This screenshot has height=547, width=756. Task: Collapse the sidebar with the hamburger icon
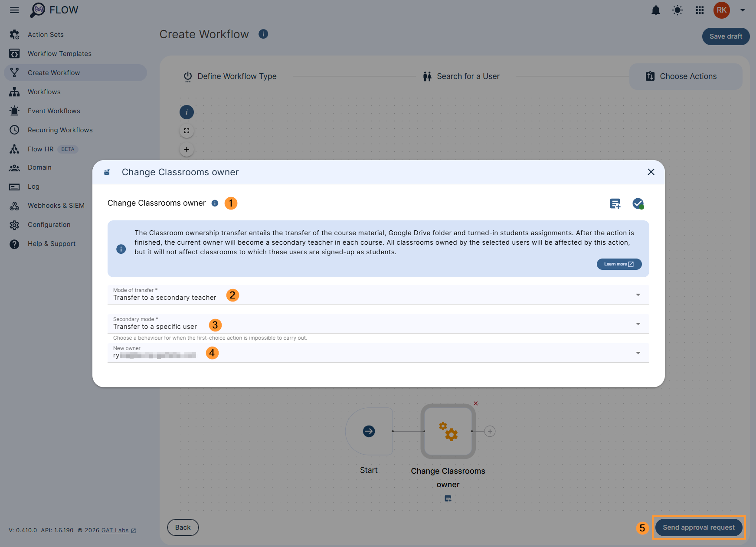[14, 10]
